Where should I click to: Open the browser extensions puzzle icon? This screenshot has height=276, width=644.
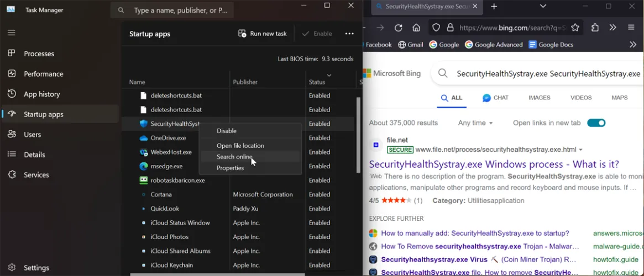pyautogui.click(x=595, y=28)
